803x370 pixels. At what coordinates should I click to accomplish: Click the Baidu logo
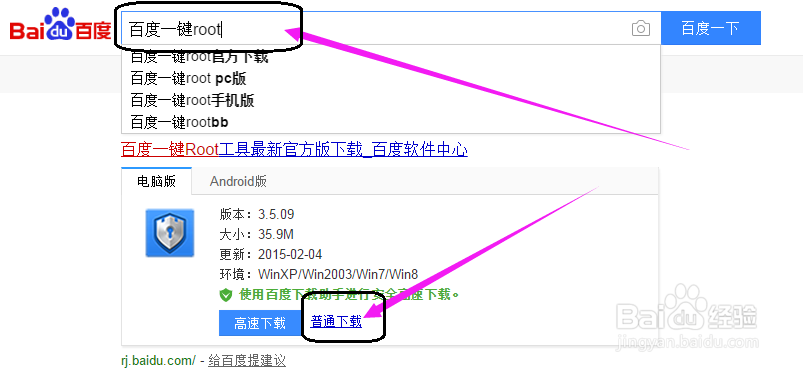pyautogui.click(x=60, y=26)
